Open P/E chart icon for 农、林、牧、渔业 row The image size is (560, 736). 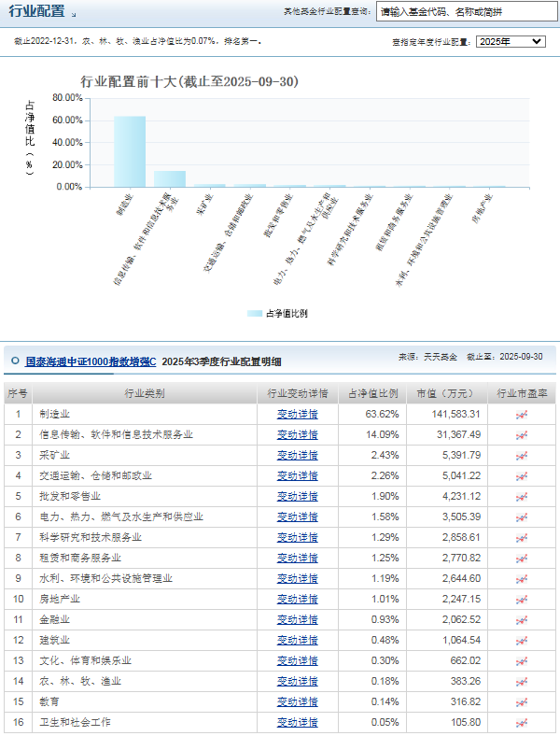pos(522,682)
